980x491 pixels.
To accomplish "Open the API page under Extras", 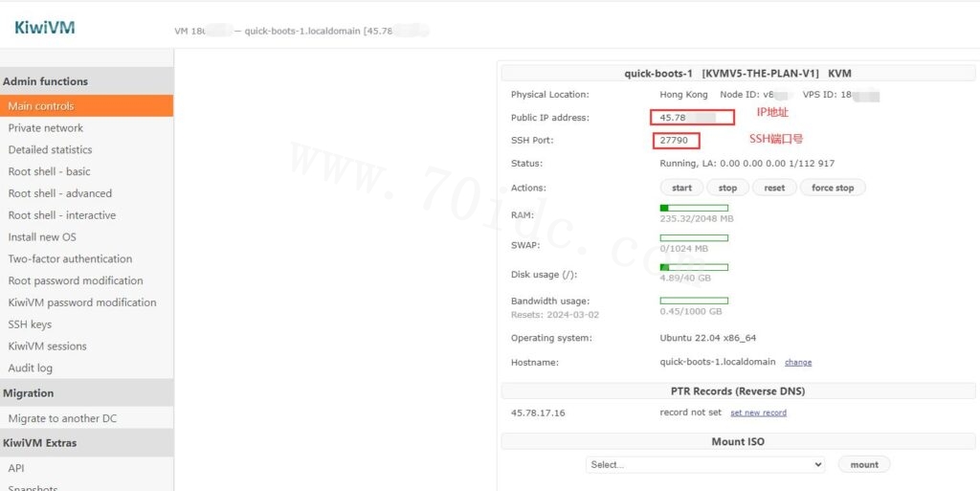I will (x=16, y=468).
